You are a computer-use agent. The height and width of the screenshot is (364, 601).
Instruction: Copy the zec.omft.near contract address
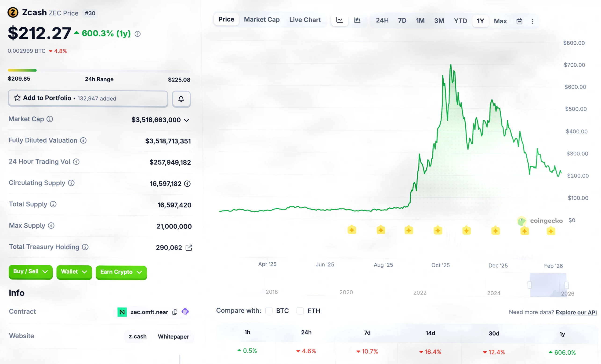[175, 312]
